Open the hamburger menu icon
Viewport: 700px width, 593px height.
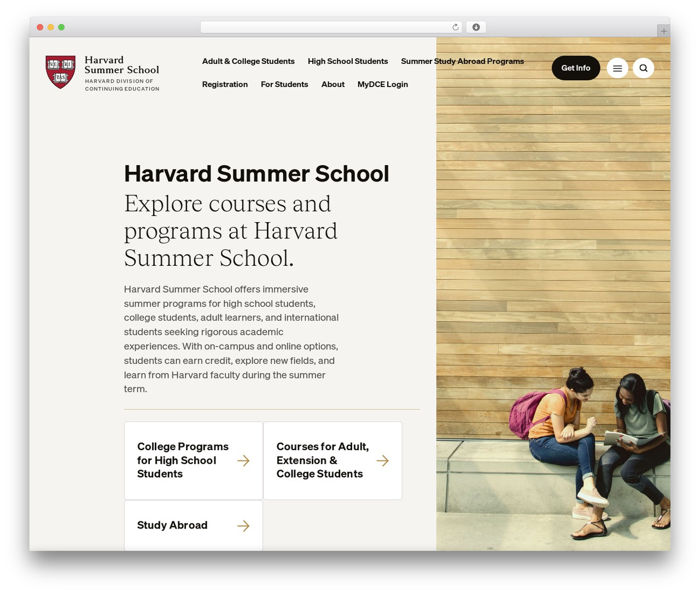(x=617, y=68)
